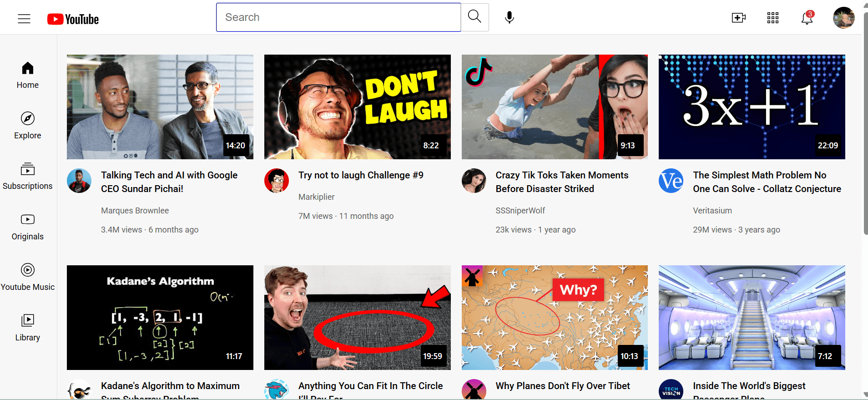
Task: Open Why Planes Don't Fly channel avatar
Action: [474, 390]
